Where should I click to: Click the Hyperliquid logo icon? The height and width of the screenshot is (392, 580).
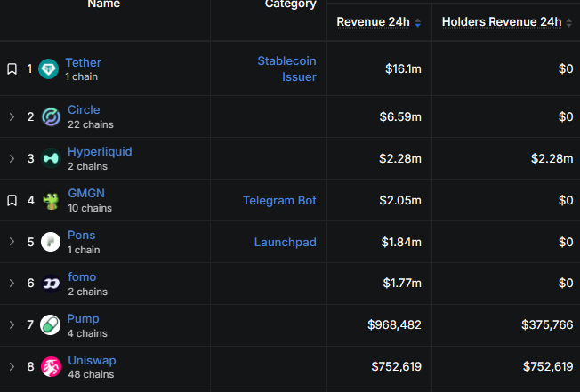tap(51, 158)
